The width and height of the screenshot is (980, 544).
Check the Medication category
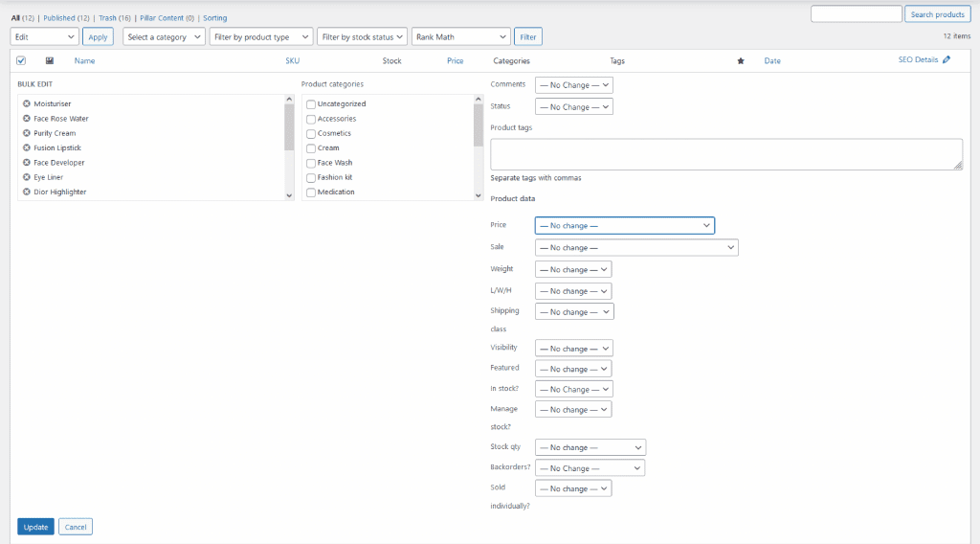(x=311, y=193)
